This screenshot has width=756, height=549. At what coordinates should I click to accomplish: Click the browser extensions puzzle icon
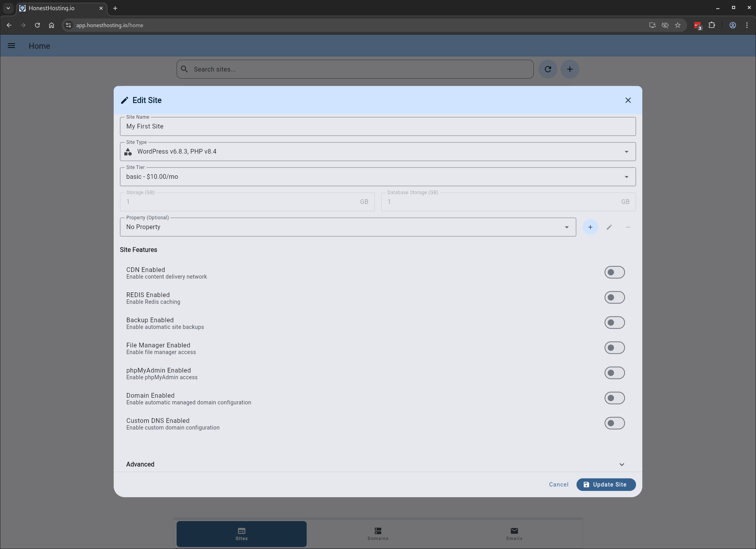coord(712,25)
